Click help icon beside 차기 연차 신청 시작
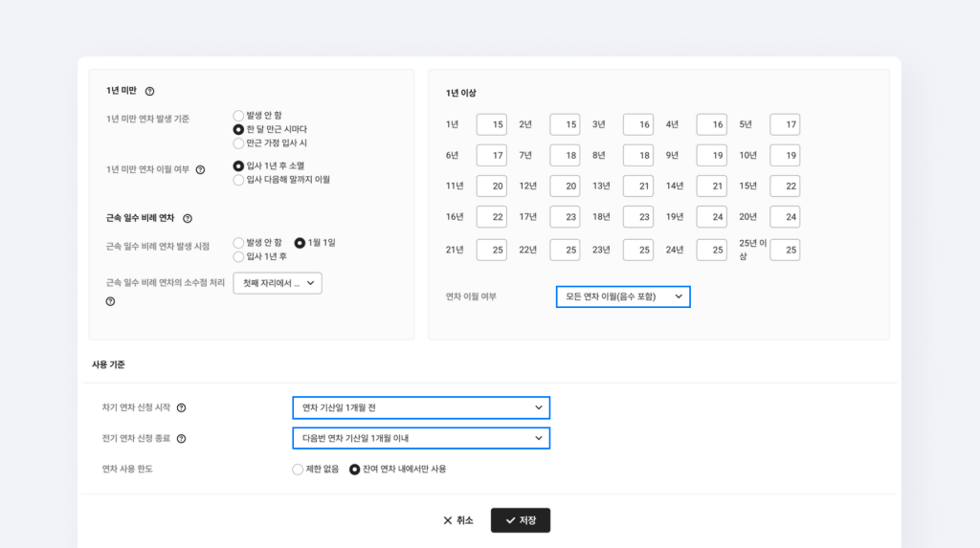This screenshot has width=980, height=548. pos(181,407)
